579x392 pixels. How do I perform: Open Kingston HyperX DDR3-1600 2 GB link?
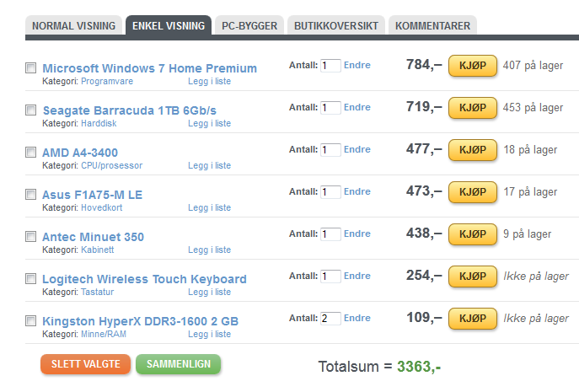(x=140, y=321)
